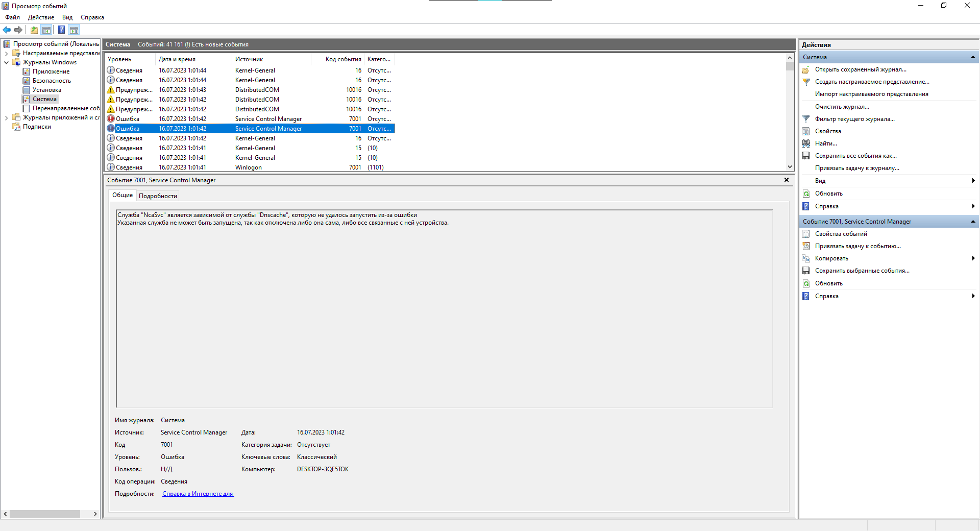
Task: Collapse the Система actions section
Action: tap(973, 57)
